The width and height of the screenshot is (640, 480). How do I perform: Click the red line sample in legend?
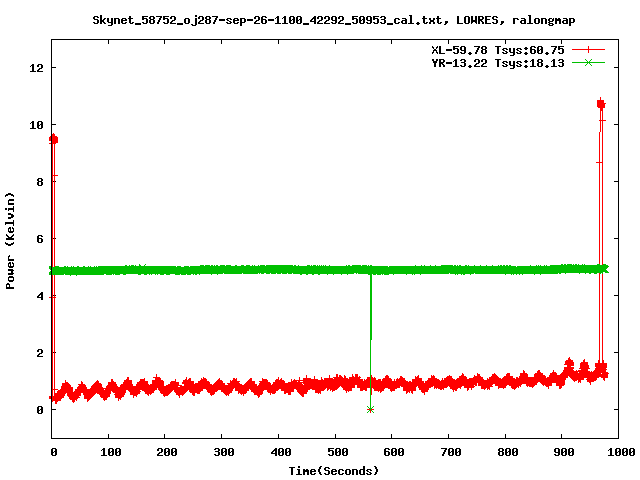(588, 50)
